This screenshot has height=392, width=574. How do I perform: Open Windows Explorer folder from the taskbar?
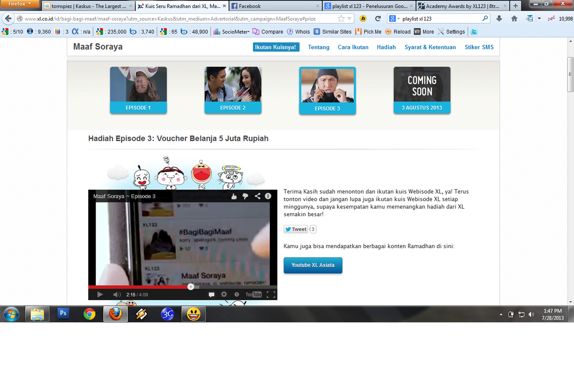37,314
